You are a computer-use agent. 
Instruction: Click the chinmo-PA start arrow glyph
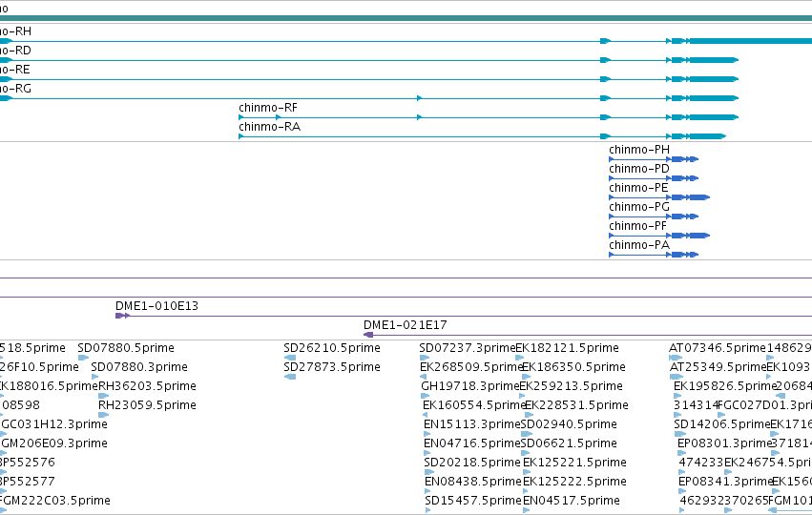[x=612, y=255]
